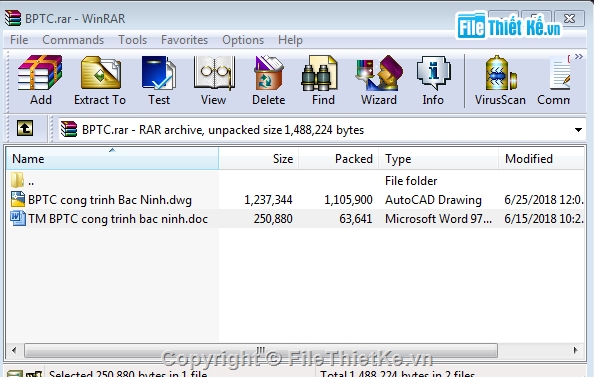Open the Find files tool
The height and width of the screenshot is (377, 594).
323,80
